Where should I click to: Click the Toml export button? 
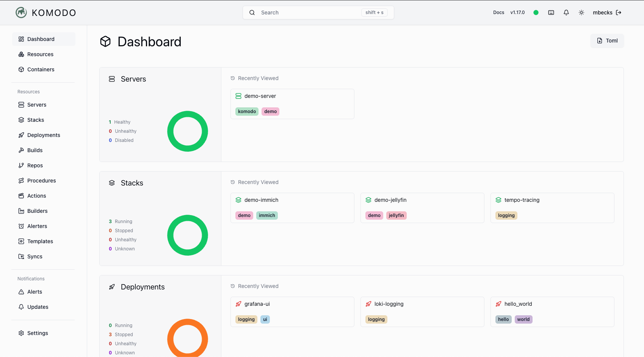pyautogui.click(x=607, y=41)
